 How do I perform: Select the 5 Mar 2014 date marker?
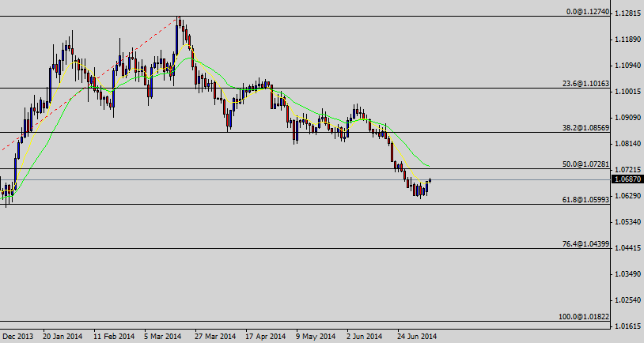tap(164, 336)
